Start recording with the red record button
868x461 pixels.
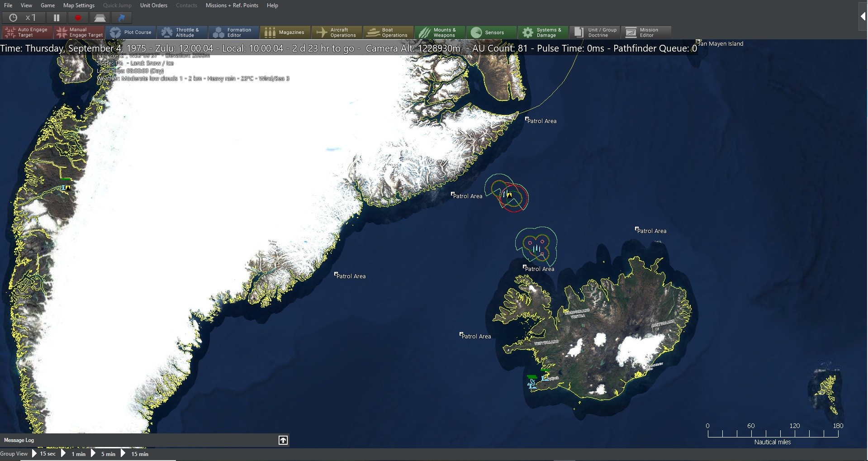[77, 18]
